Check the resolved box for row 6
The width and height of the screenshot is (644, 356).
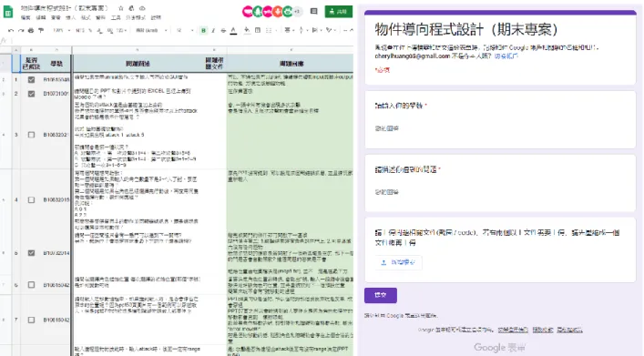tap(31, 285)
